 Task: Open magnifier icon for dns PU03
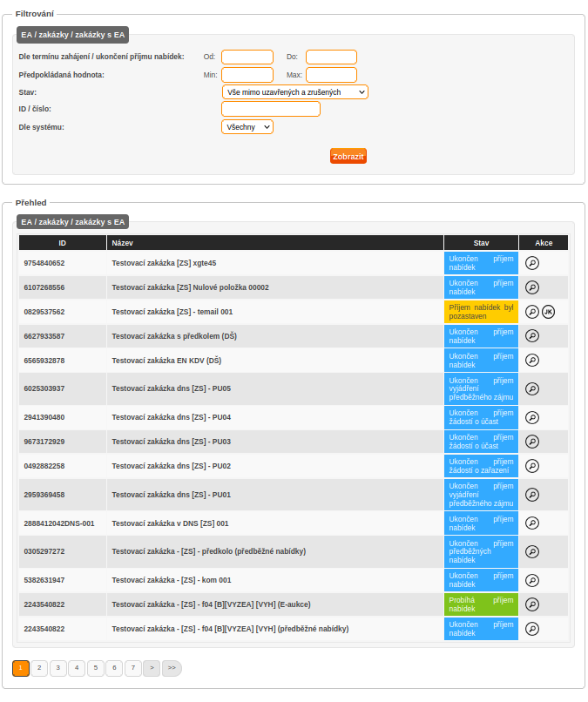click(531, 442)
